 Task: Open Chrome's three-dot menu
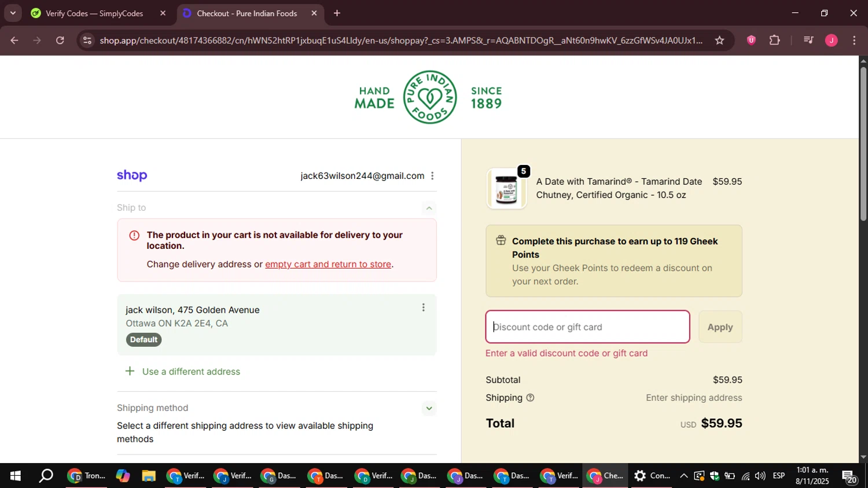[x=854, y=41]
